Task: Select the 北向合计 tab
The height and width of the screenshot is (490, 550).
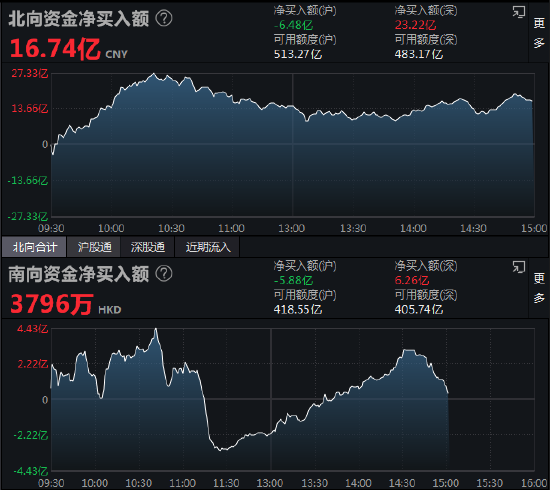Action: pyautogui.click(x=34, y=247)
